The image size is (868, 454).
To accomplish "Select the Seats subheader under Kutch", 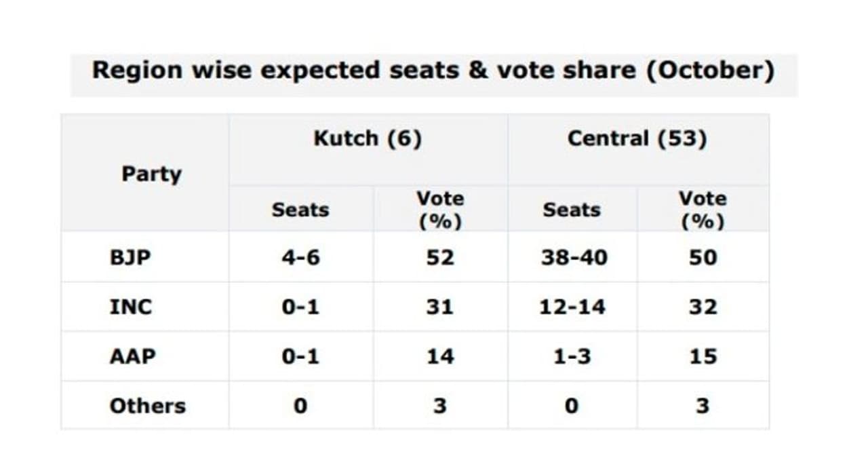I will [x=300, y=210].
